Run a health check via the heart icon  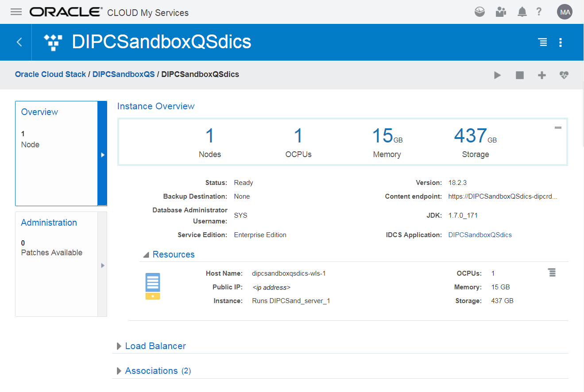[564, 75]
